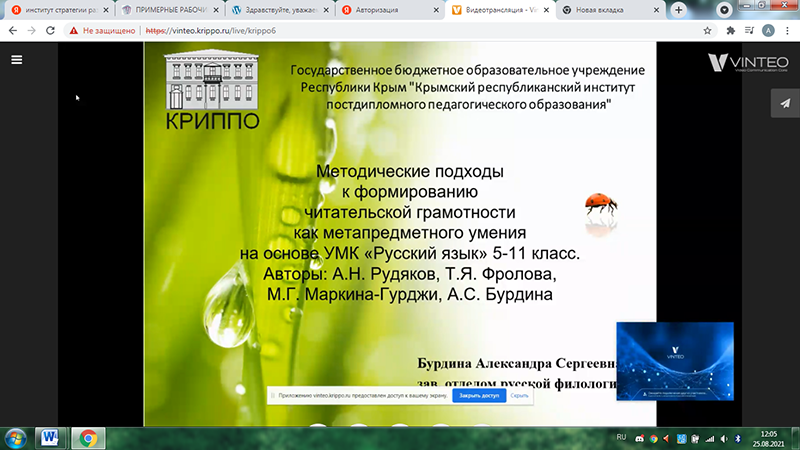The width and height of the screenshot is (800, 450).
Task: Close the 'Здравствуйте, уважаемые' tab
Action: click(x=326, y=10)
